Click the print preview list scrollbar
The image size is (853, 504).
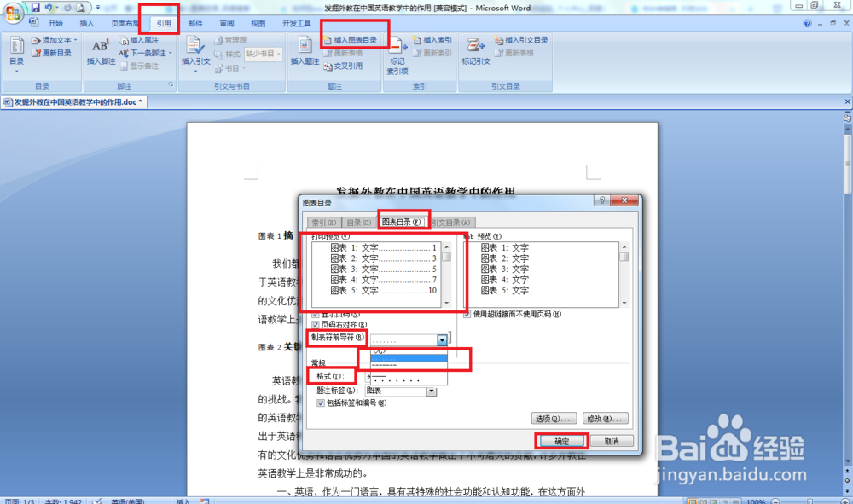pyautogui.click(x=447, y=275)
